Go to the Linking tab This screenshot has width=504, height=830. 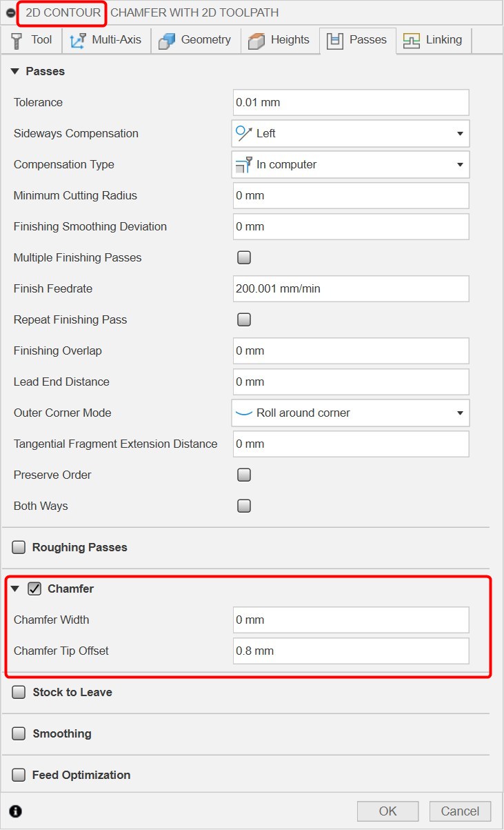click(437, 40)
